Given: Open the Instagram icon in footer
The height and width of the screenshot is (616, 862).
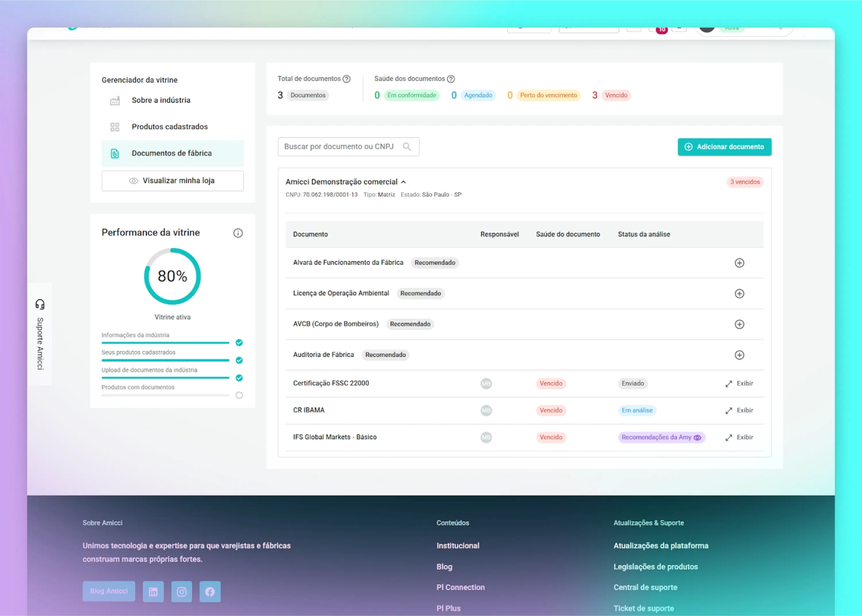Looking at the screenshot, I should click(182, 591).
